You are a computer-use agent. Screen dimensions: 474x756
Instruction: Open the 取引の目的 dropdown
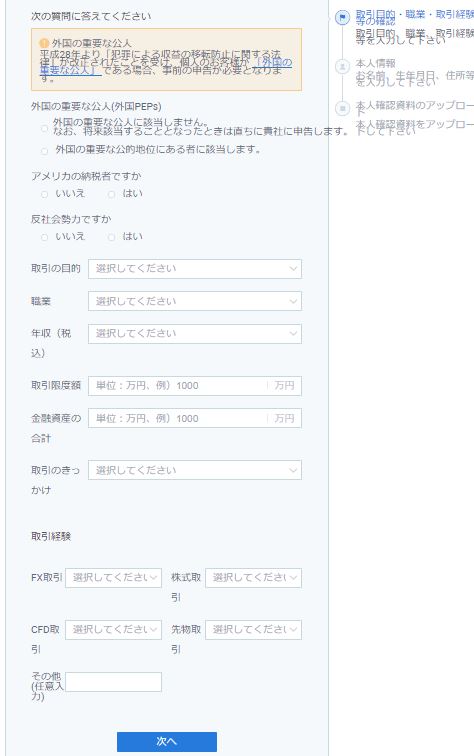pos(195,269)
